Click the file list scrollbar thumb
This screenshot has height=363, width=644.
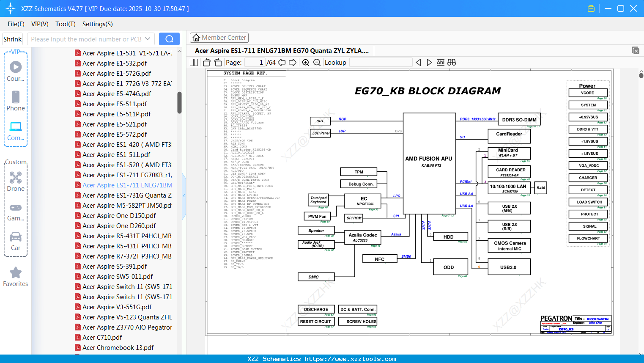tap(179, 102)
